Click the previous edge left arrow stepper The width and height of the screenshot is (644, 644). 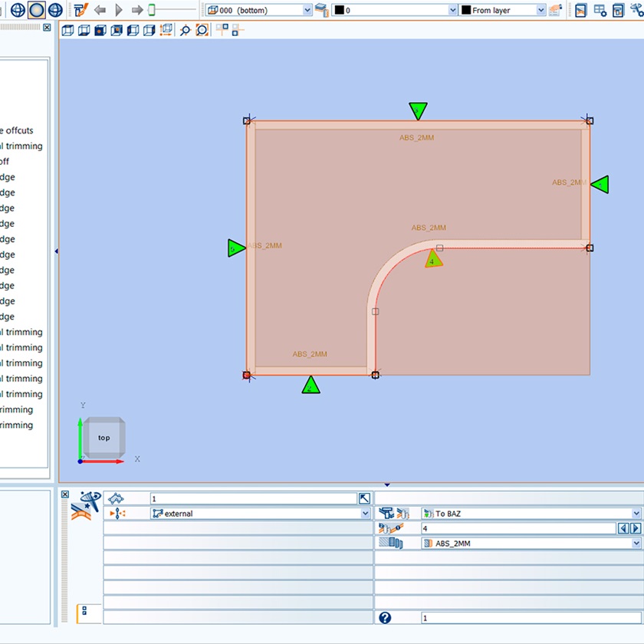pos(623,528)
